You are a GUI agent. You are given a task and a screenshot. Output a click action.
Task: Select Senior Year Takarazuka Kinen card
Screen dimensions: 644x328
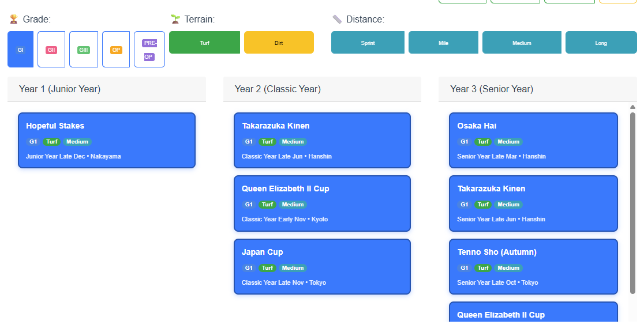pyautogui.click(x=534, y=203)
